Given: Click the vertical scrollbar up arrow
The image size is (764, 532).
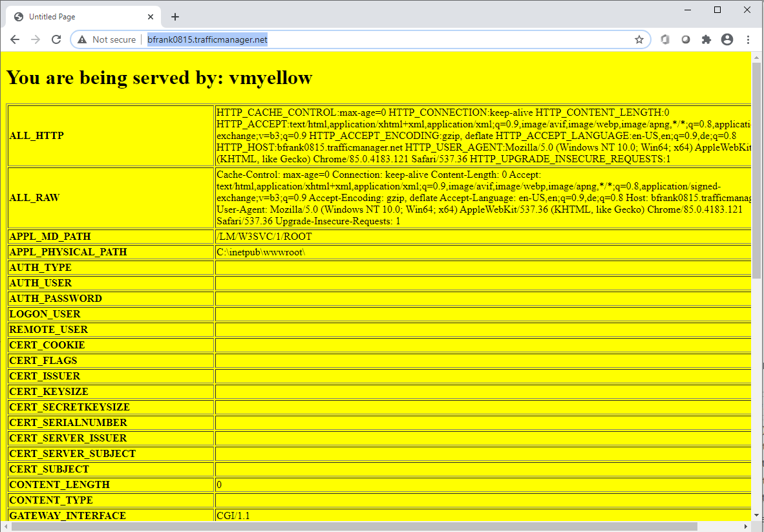Looking at the screenshot, I should point(757,56).
